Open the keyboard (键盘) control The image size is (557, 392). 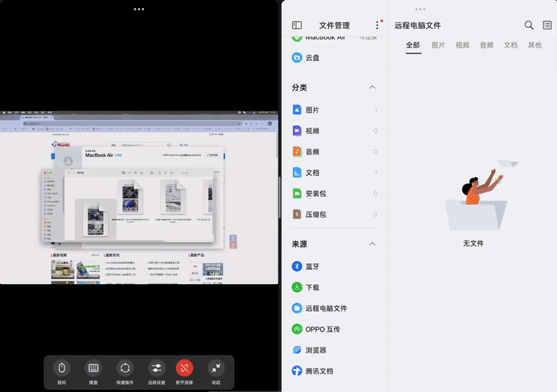93,372
